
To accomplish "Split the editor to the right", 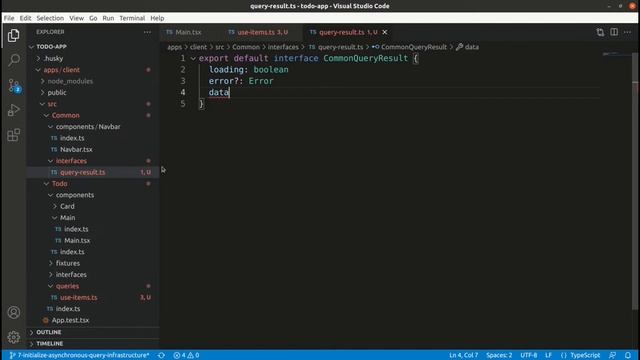I will (x=614, y=32).
